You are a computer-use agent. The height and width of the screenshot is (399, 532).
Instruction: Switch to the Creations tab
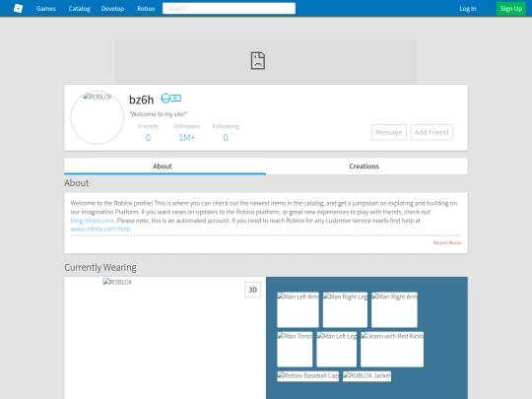[366, 166]
